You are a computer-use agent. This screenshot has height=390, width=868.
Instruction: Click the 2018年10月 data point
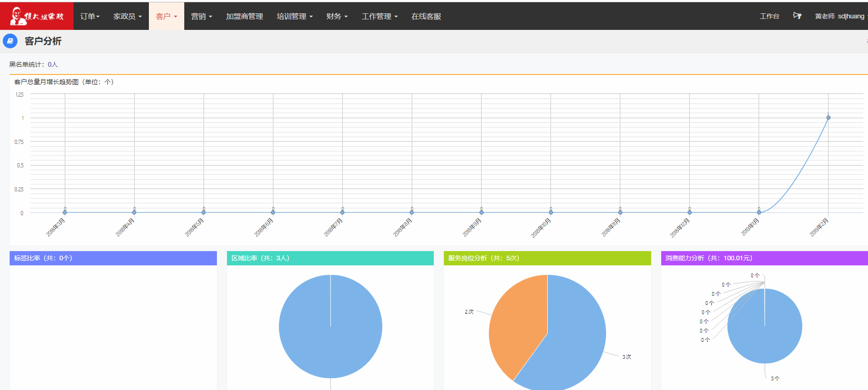coord(551,212)
